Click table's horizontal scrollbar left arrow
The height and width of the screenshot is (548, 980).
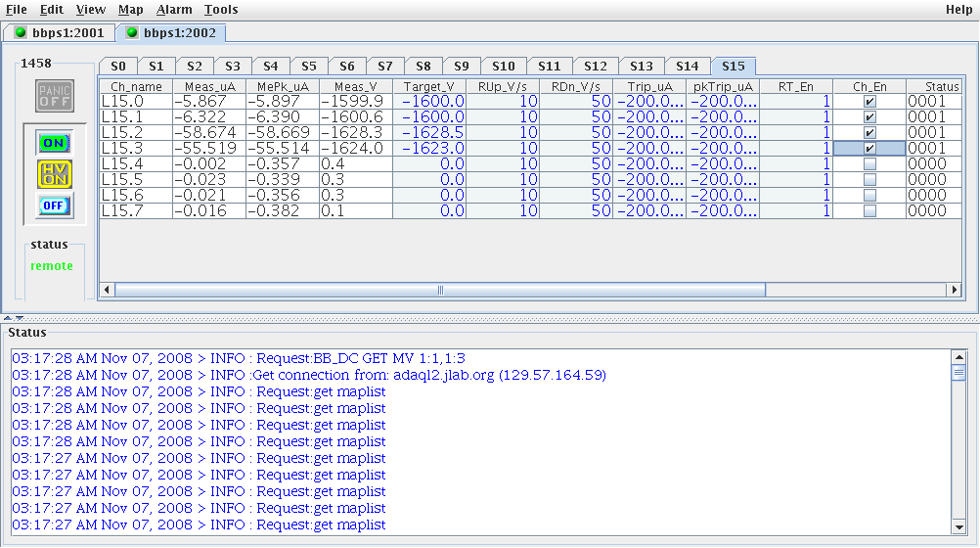point(107,290)
